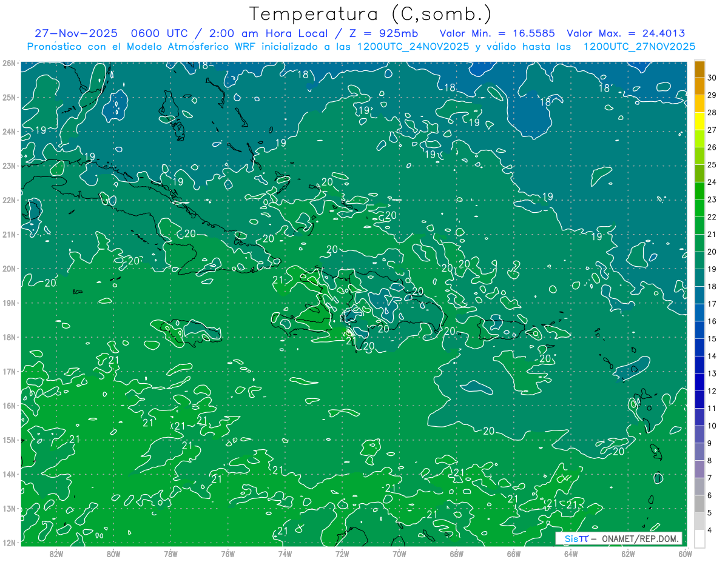
Task: Click the '16N' latitude axis label
Action: (x=9, y=406)
